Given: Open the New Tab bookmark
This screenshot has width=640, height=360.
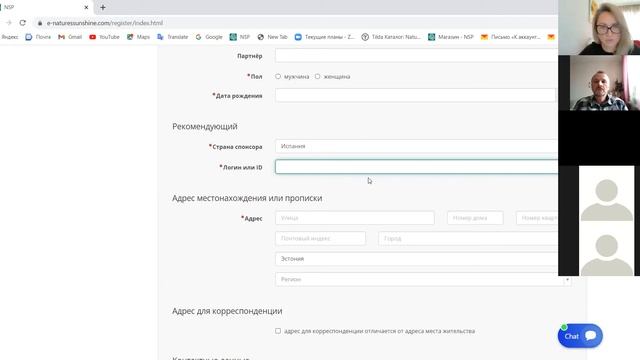Looking at the screenshot, I should 272,37.
